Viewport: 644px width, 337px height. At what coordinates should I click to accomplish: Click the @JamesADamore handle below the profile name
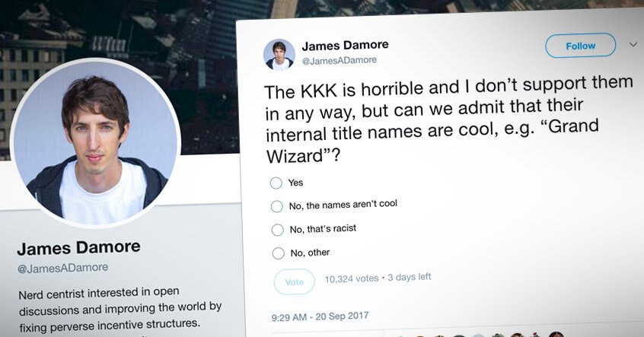click(x=63, y=269)
